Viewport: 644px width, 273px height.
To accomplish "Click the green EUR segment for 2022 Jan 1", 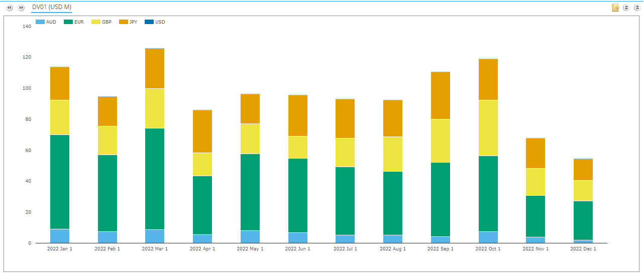I will point(60,182).
